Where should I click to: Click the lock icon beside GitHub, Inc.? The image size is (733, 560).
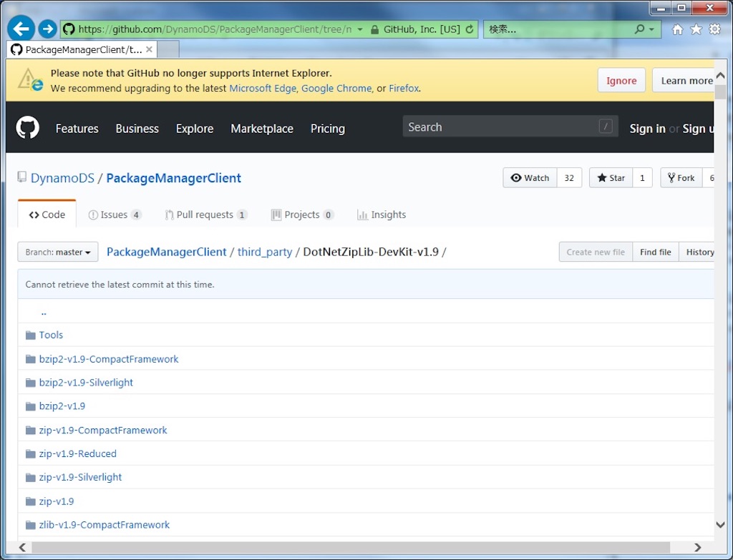374,29
